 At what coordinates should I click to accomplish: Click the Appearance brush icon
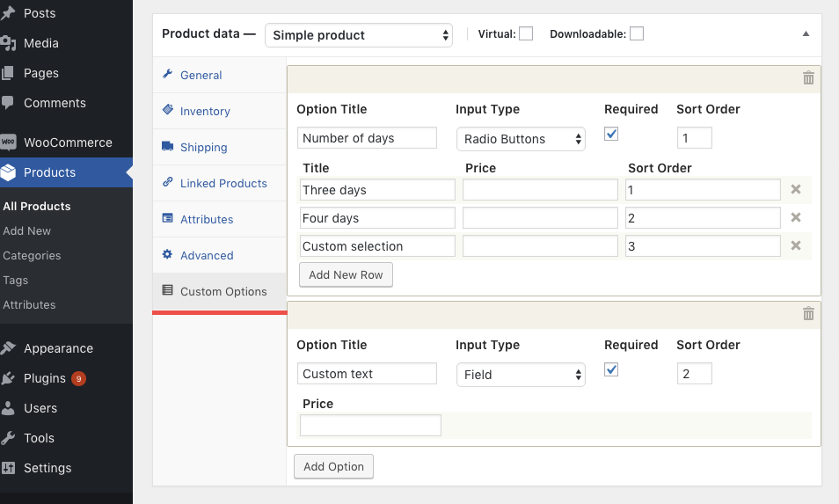9,348
